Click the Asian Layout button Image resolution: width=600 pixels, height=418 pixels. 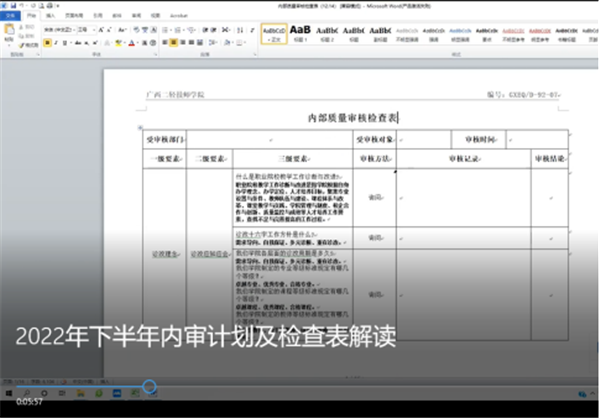[226, 30]
